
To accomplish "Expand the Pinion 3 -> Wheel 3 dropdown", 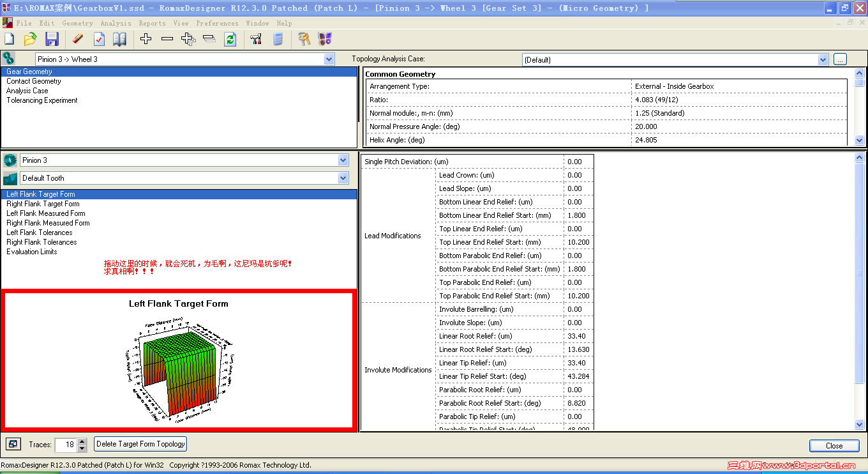I will coord(329,59).
